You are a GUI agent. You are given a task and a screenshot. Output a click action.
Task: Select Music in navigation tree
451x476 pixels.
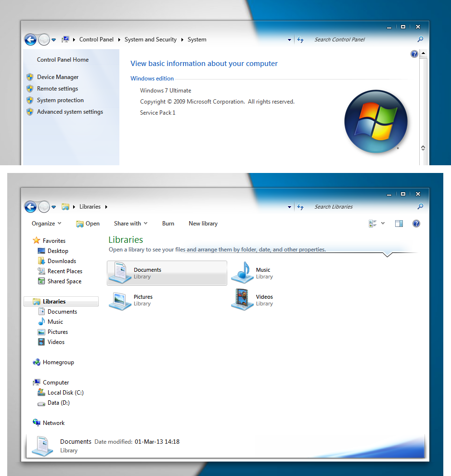51,322
